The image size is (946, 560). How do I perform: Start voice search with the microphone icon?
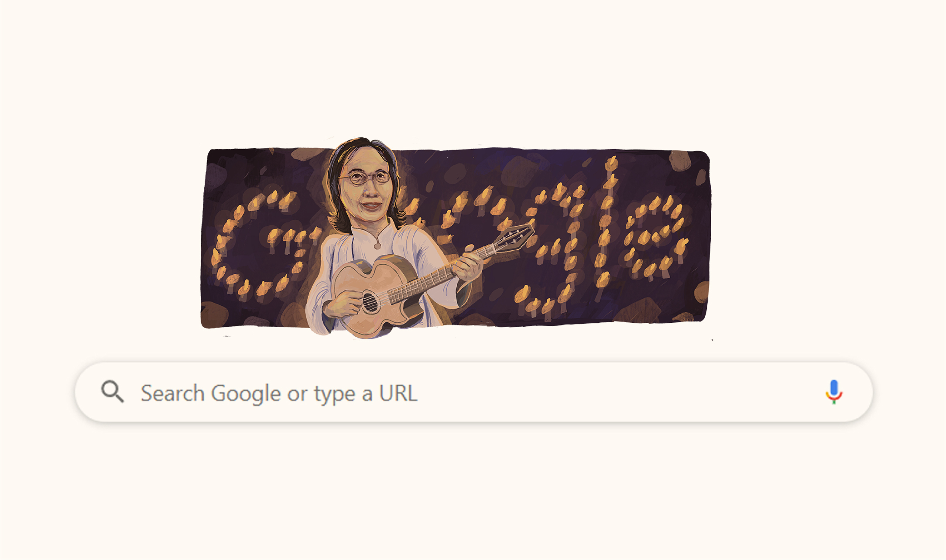834,392
